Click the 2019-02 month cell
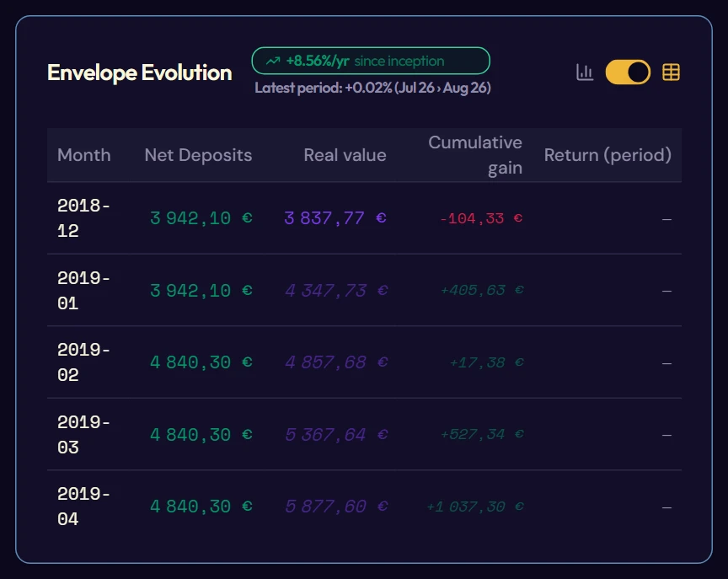Screen dimensions: 728x579 pos(83,362)
